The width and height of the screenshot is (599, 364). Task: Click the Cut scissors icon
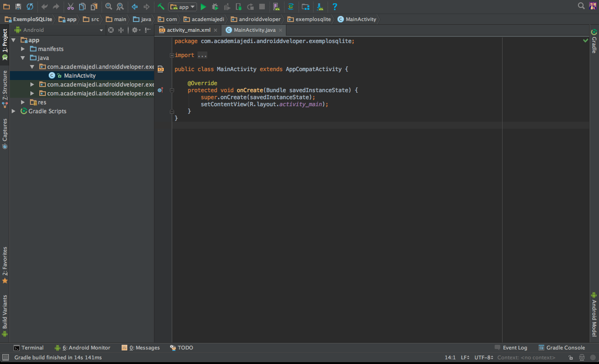70,7
